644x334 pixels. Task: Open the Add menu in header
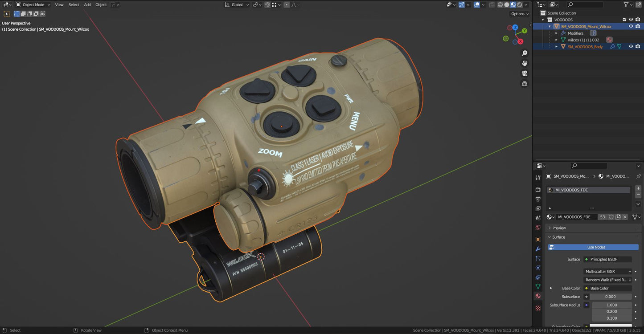click(x=87, y=5)
